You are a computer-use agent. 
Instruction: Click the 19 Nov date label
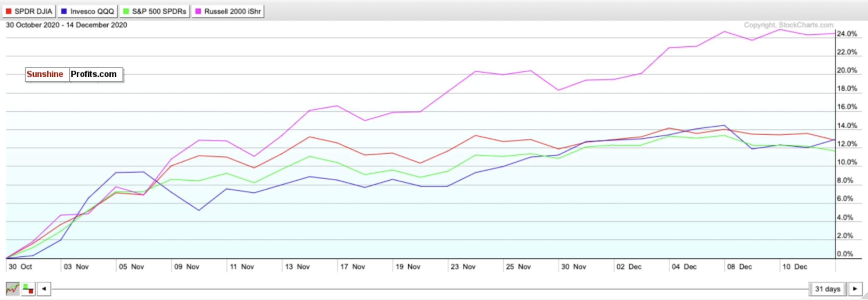click(408, 267)
